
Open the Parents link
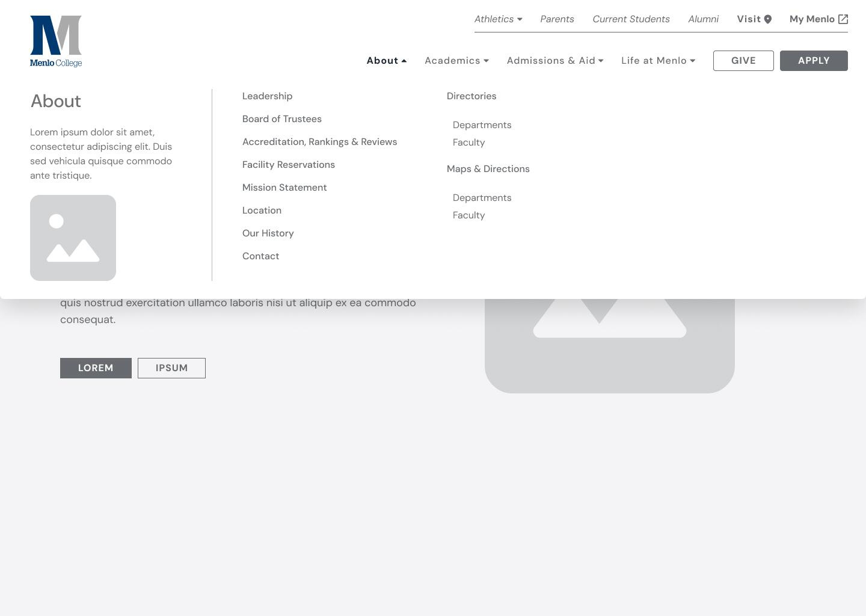click(x=557, y=19)
